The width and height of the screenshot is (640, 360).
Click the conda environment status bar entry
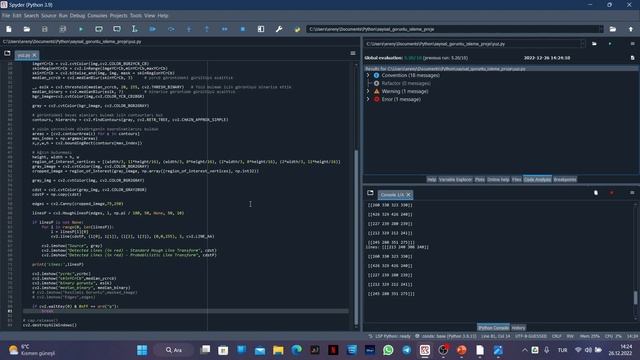coord(446,336)
